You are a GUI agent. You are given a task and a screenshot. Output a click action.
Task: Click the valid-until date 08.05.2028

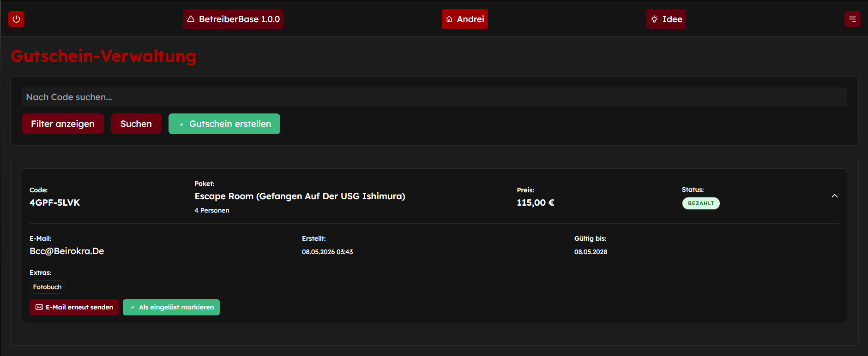click(x=591, y=252)
